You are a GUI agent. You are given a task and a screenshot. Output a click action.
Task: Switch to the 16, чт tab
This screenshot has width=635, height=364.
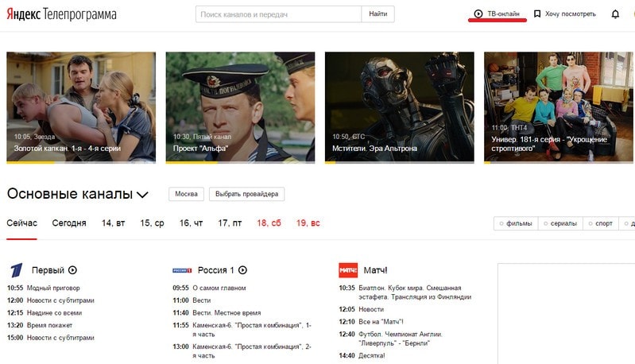(x=192, y=223)
